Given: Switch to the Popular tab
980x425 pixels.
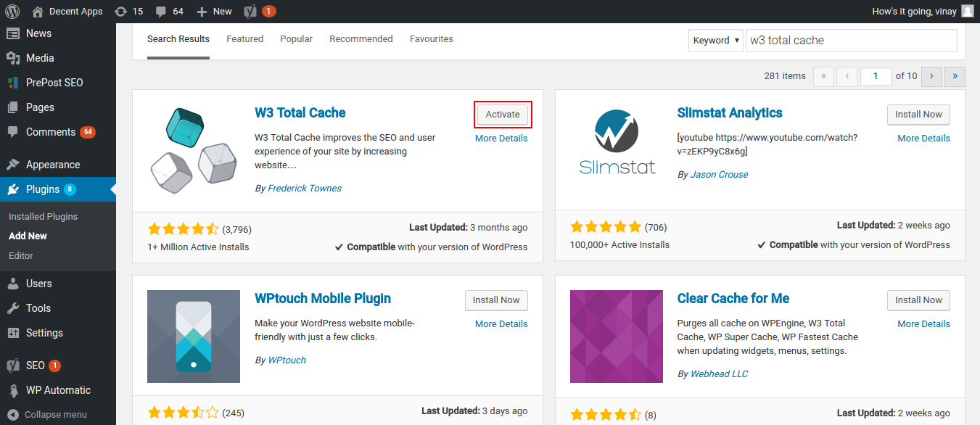Looking at the screenshot, I should pyautogui.click(x=296, y=39).
